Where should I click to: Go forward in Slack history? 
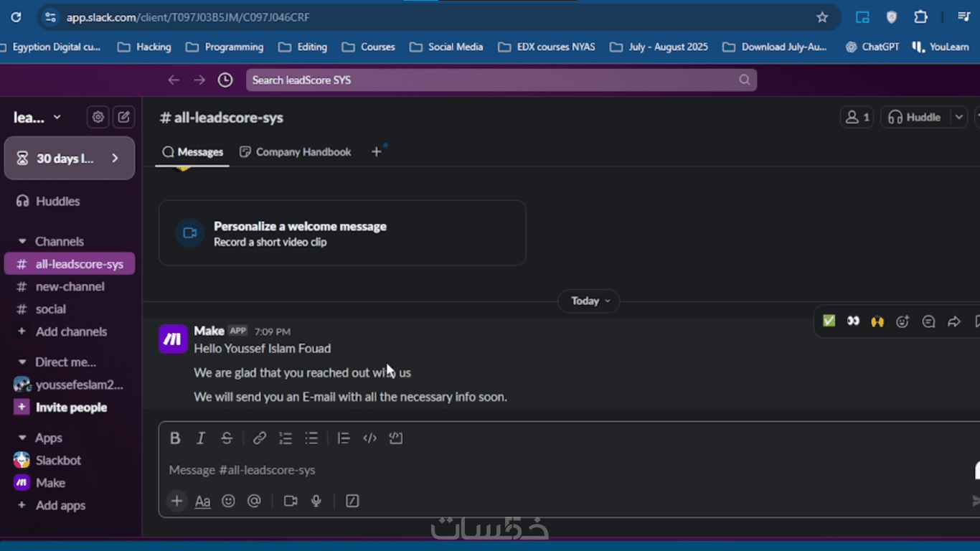(x=199, y=80)
